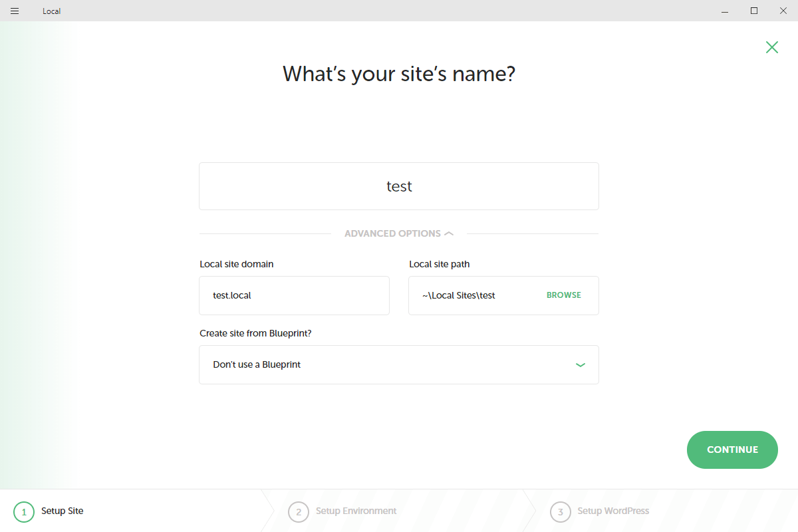Click the green Continue button
This screenshot has width=798, height=532.
[x=732, y=450]
